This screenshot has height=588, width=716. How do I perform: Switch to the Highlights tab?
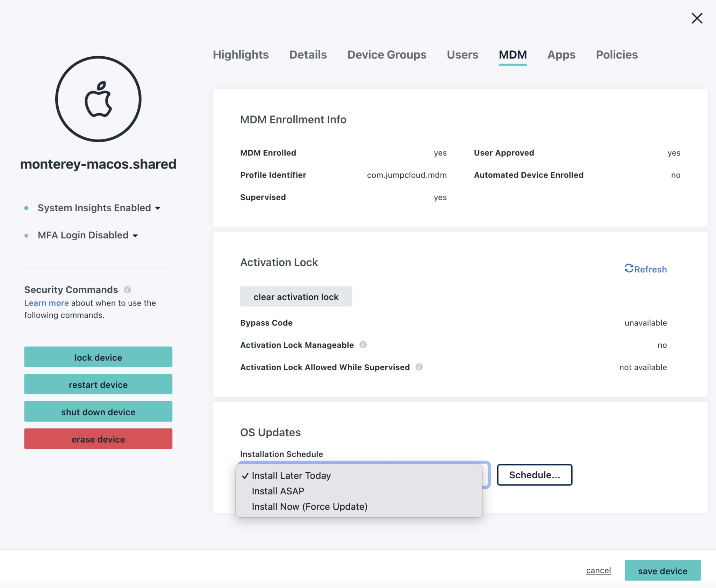(x=241, y=55)
